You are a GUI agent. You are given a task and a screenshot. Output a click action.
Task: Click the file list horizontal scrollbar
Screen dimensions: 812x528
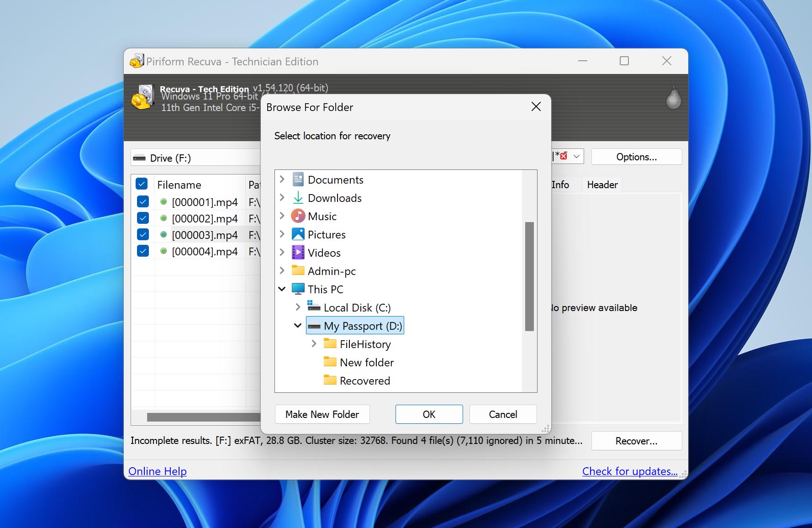203,417
